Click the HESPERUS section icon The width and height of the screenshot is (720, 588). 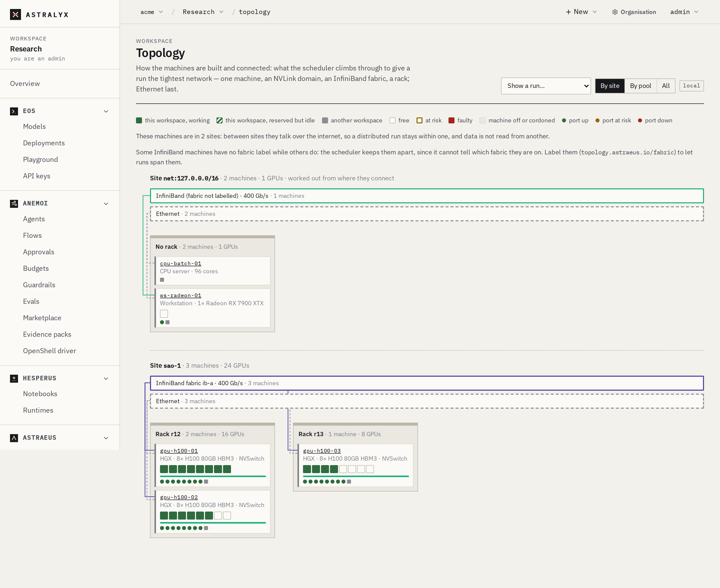[x=14, y=378]
